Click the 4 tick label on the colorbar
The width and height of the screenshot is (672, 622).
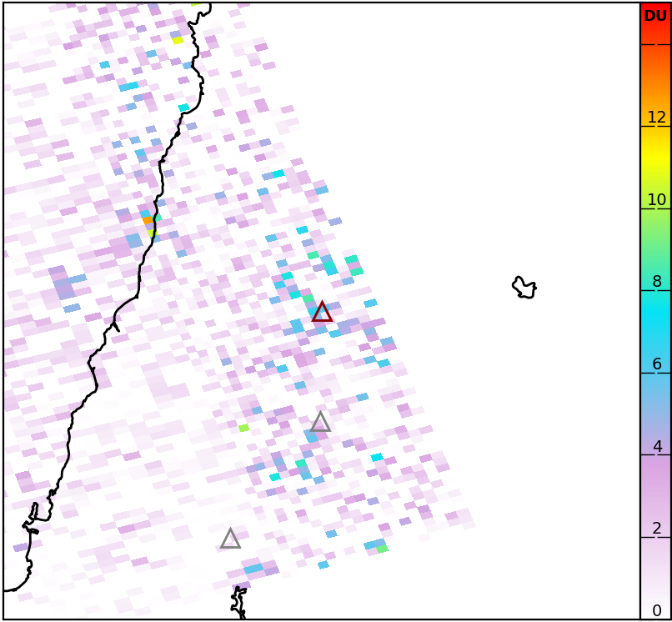tap(657, 446)
